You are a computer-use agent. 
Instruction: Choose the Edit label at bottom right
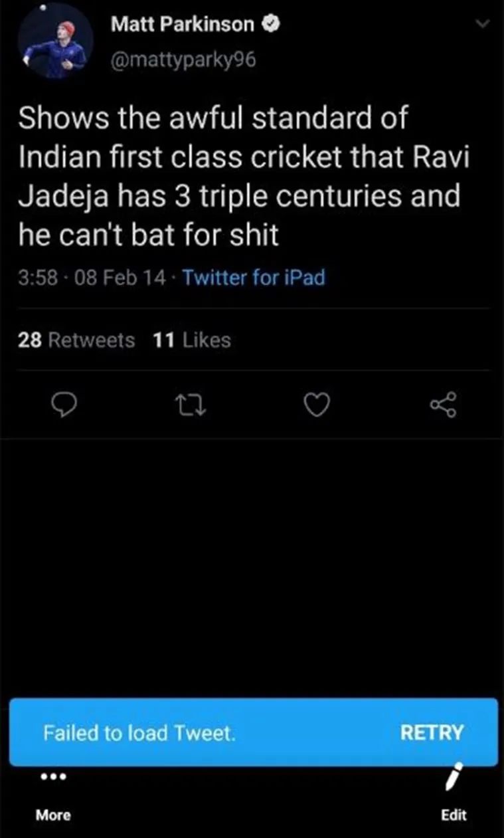point(454,815)
